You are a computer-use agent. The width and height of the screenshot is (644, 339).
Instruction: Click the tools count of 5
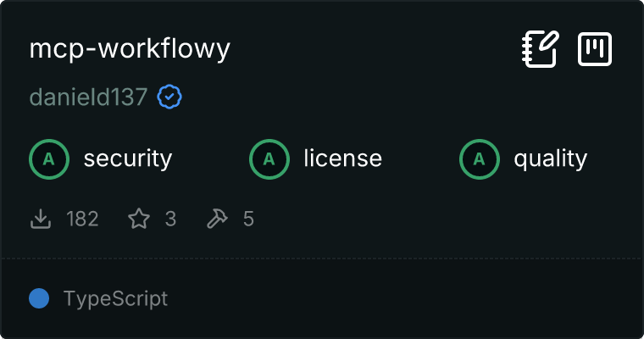pos(248,219)
